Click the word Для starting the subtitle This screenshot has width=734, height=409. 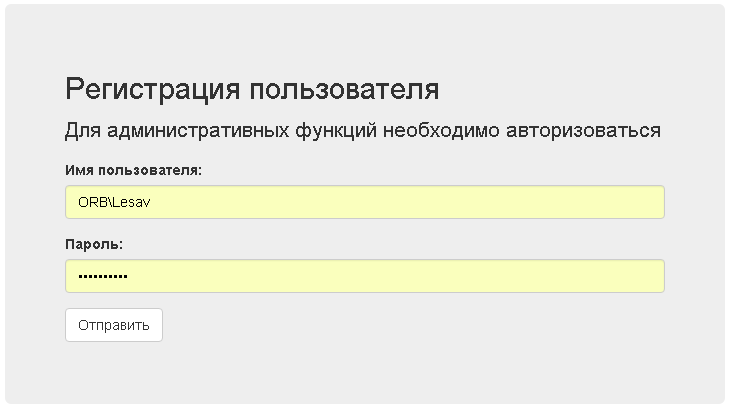point(82,131)
